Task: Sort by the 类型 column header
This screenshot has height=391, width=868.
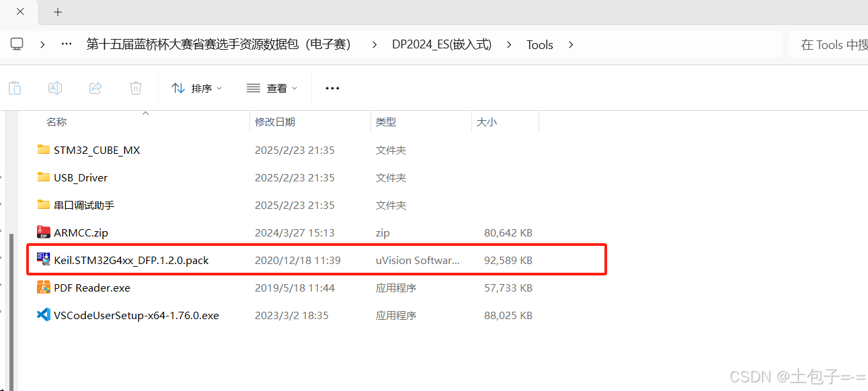Action: [386, 122]
